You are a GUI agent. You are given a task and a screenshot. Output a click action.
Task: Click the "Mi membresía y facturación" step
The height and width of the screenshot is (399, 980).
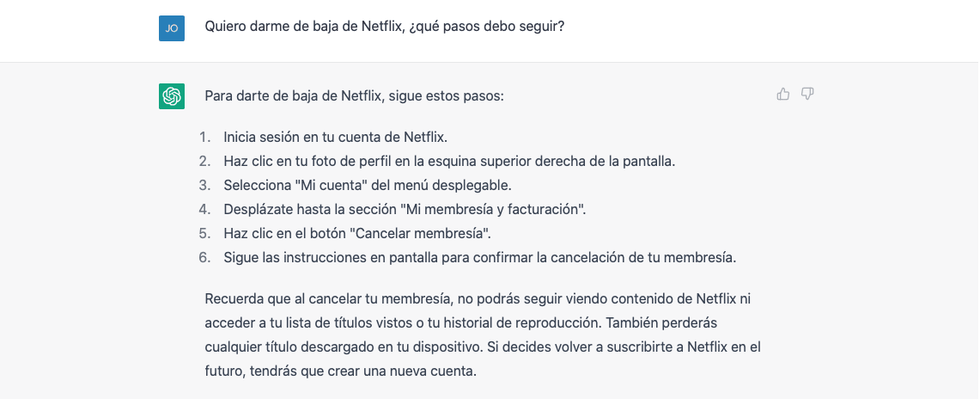[x=405, y=209]
